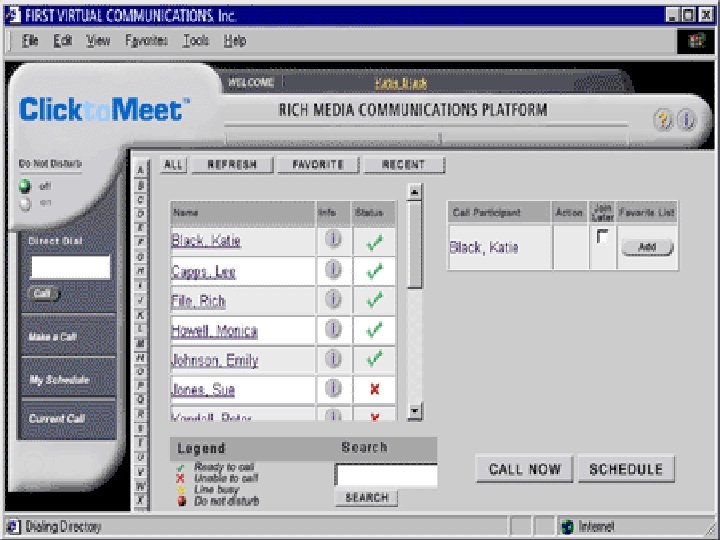
Task: Click green checkmark status for Johnson, Emily
Action: [375, 359]
